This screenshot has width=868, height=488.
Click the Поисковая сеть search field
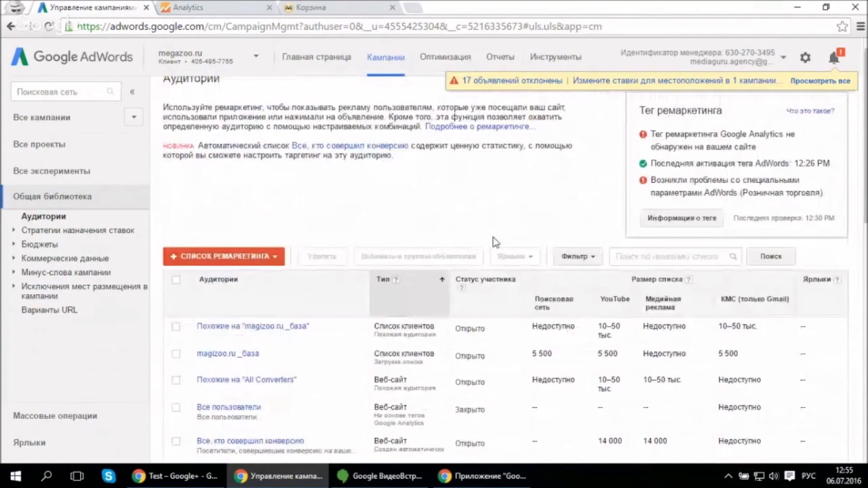click(66, 91)
